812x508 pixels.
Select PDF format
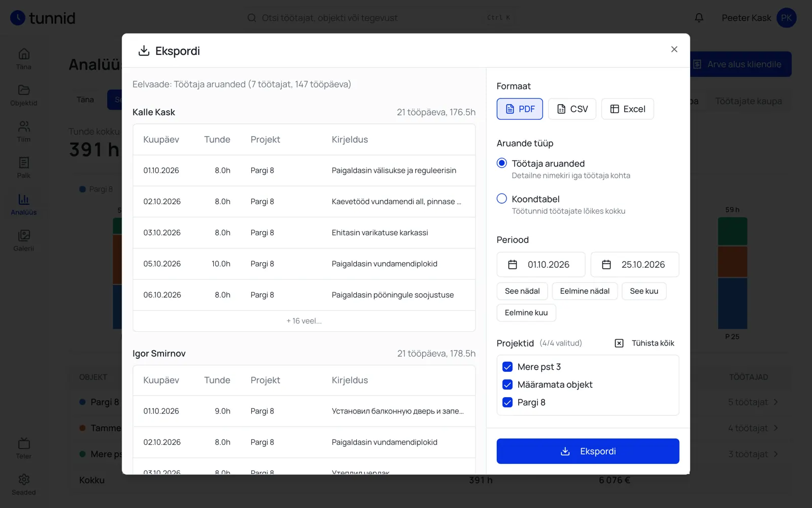tap(520, 109)
